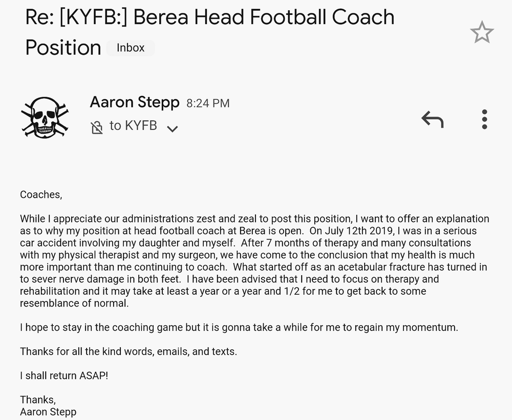Tap the reply arrow icon
This screenshot has width=512, height=420.
coord(432,119)
